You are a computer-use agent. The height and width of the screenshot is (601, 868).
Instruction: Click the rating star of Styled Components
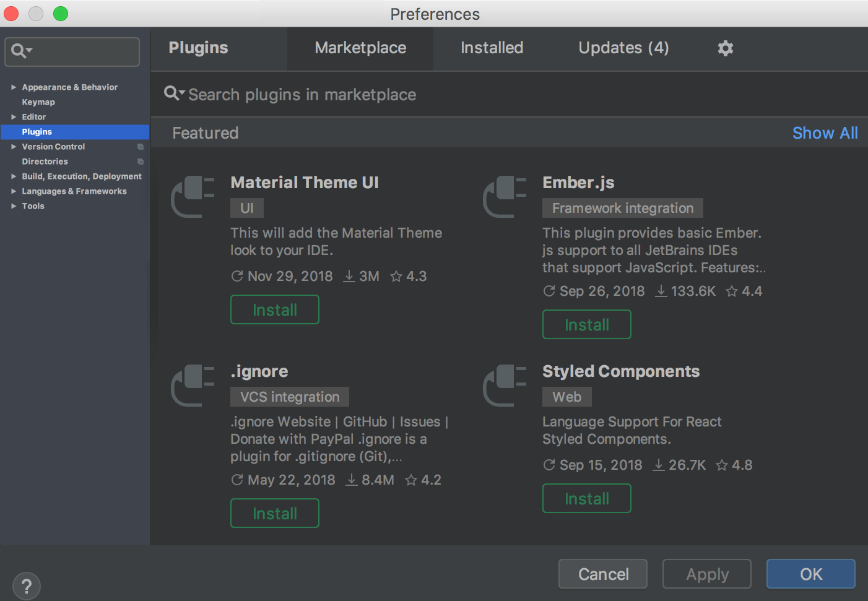click(722, 465)
